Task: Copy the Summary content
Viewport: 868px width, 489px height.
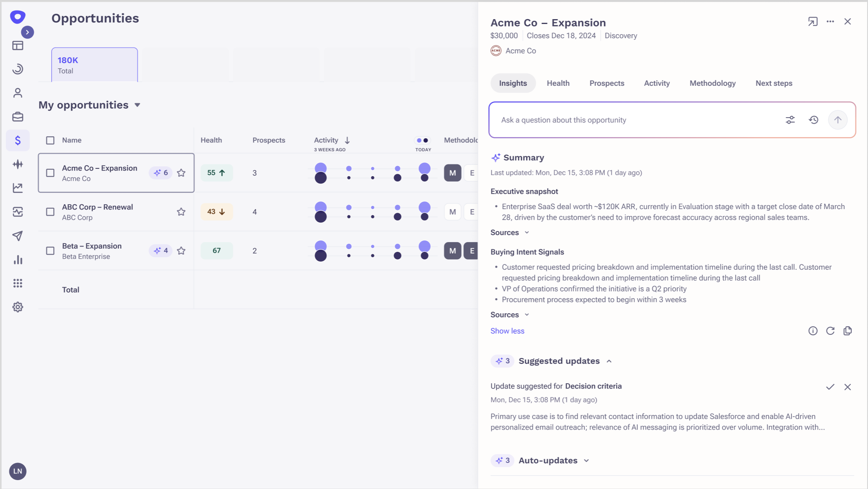Action: click(x=848, y=331)
